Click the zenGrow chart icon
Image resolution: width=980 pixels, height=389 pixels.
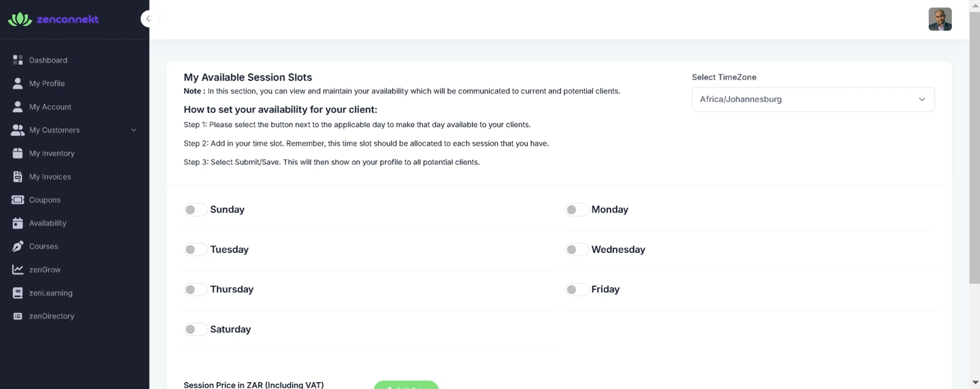click(17, 270)
